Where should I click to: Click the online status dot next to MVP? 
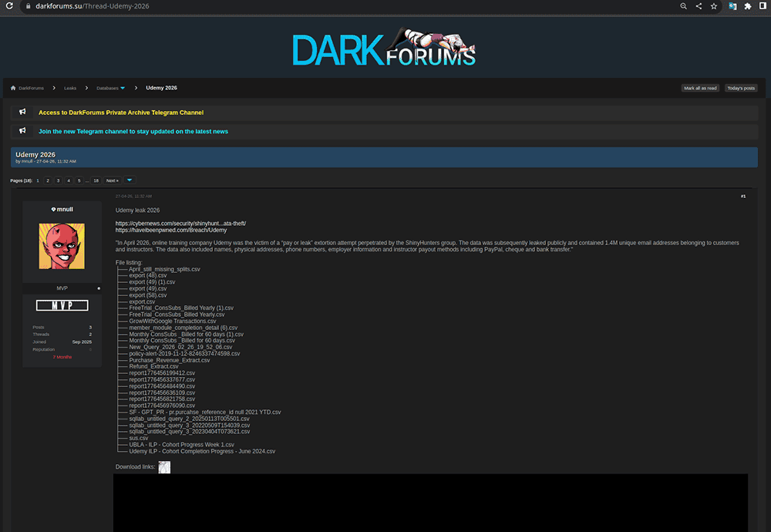click(x=99, y=288)
